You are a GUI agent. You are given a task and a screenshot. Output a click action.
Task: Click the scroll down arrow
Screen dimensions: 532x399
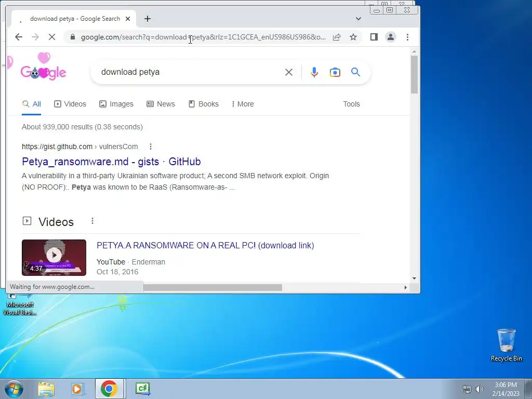[414, 278]
